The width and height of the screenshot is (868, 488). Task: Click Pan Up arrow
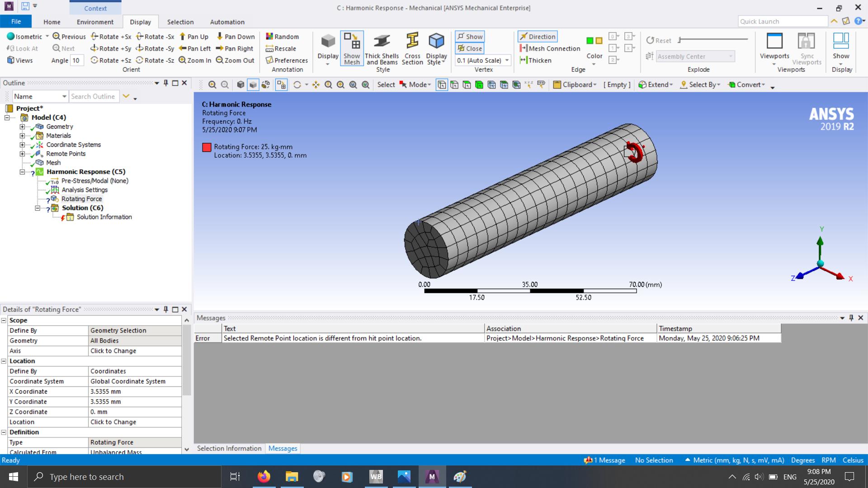coord(194,37)
